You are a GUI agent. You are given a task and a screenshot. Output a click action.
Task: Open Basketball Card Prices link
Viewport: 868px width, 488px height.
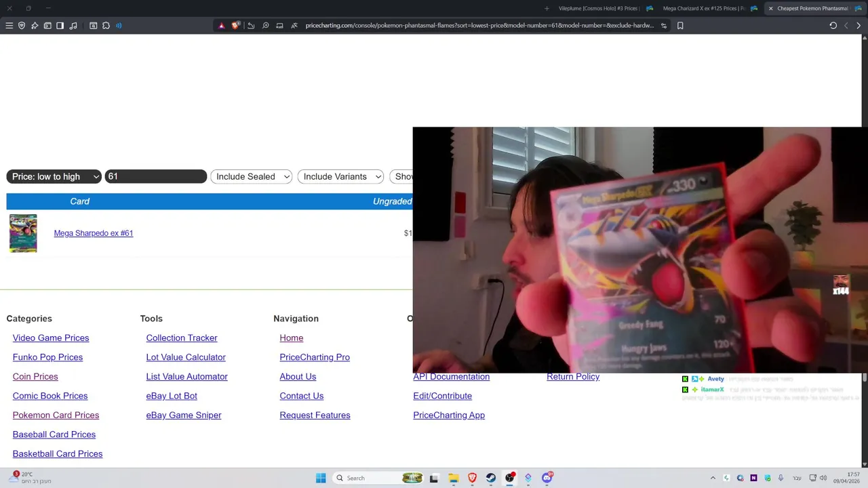[58, 453]
